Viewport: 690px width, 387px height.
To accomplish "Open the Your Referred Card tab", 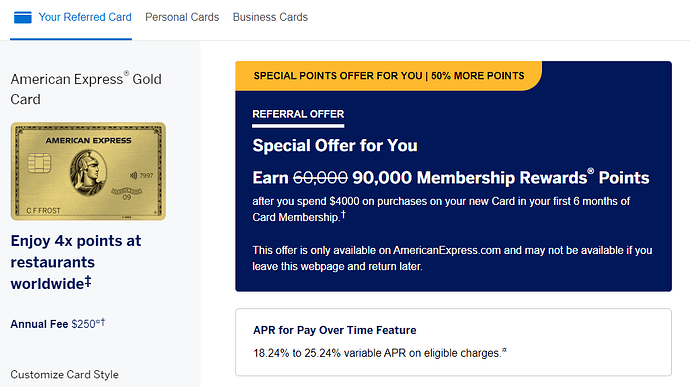I will pyautogui.click(x=85, y=17).
